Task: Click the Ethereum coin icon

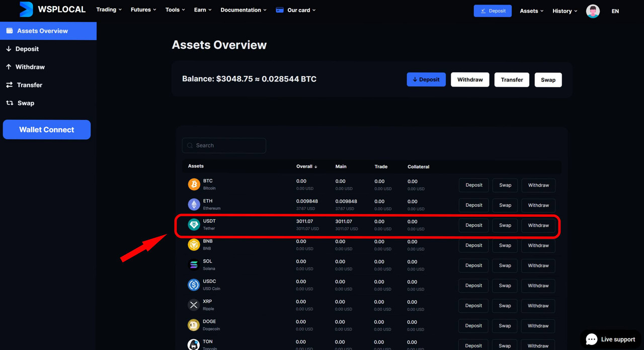Action: point(194,205)
